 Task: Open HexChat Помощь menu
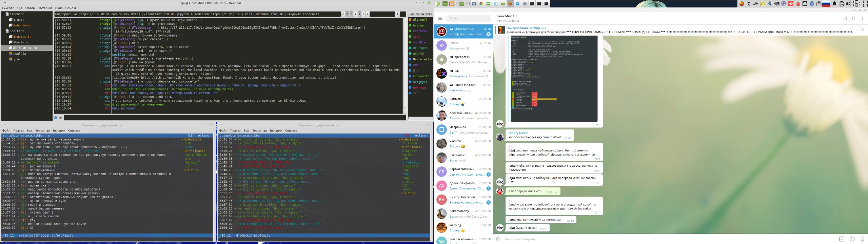(x=71, y=8)
